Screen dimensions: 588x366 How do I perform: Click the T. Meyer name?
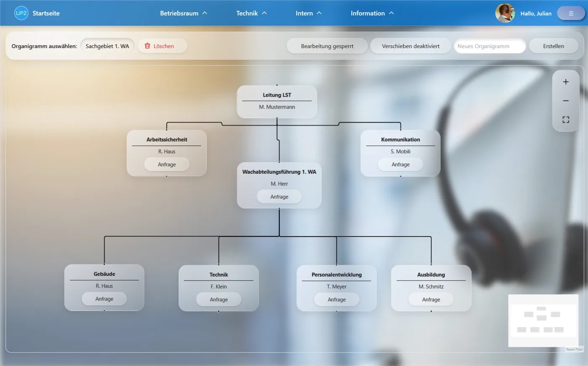click(x=336, y=287)
